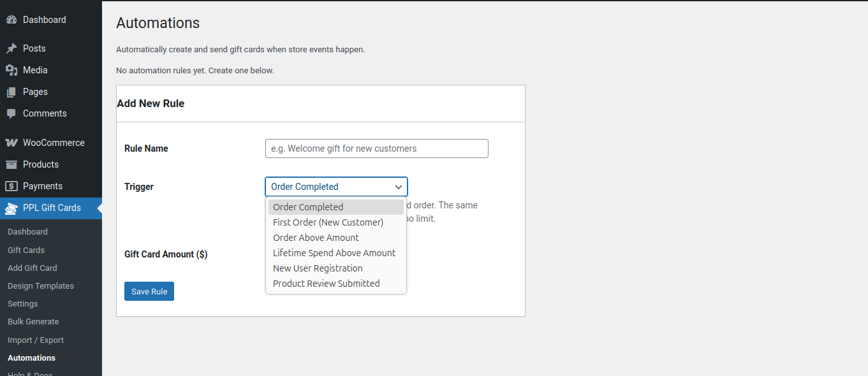Pick Lifetime Spend Above Amount option

click(334, 253)
